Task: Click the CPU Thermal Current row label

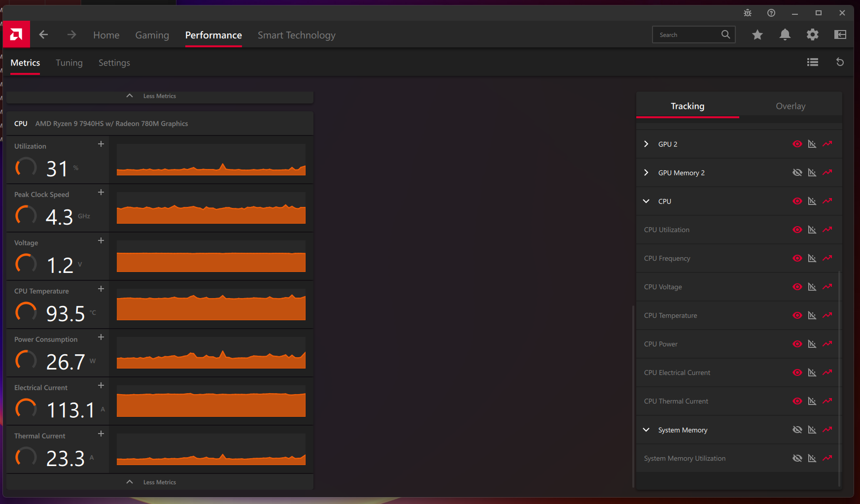Action: coord(676,401)
